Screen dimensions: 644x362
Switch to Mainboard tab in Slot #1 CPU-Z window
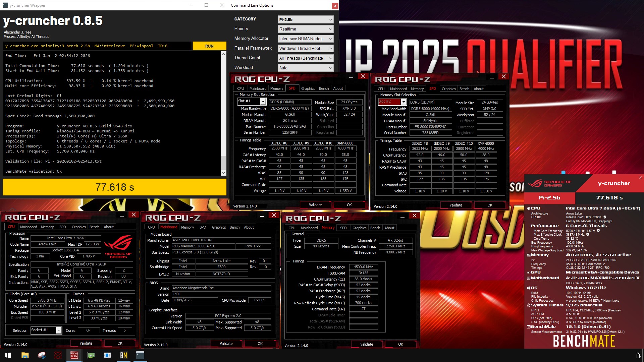pyautogui.click(x=258, y=88)
